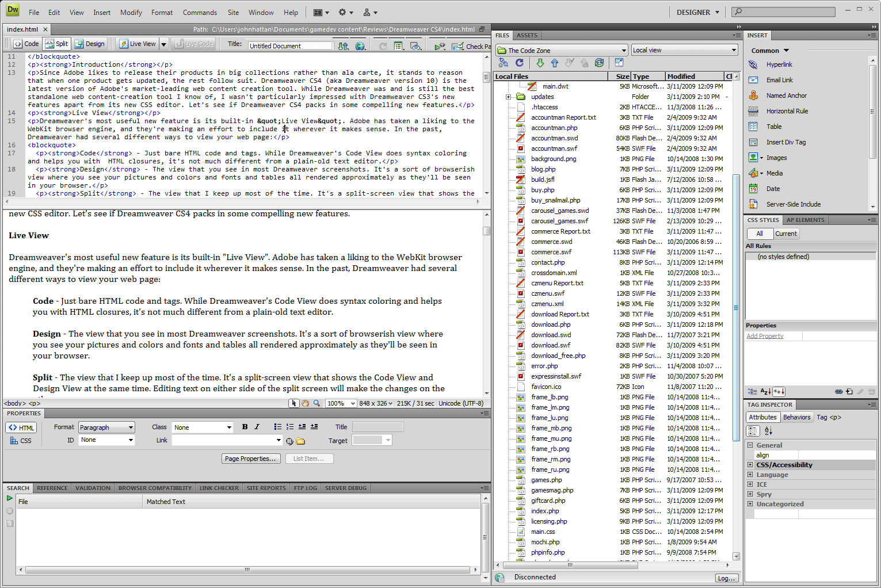881x588 pixels.
Task: Click the Validate markup icon
Action: tap(440, 45)
